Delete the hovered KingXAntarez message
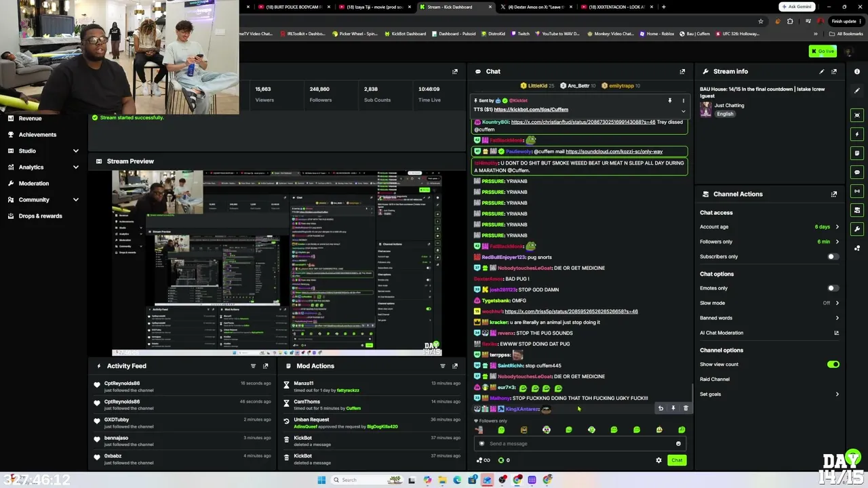Screen dimensions: 868x488 (686, 409)
